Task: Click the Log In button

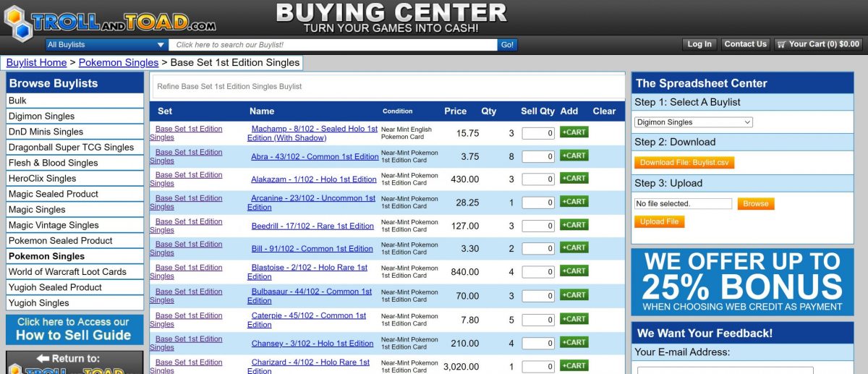Action: 699,44
